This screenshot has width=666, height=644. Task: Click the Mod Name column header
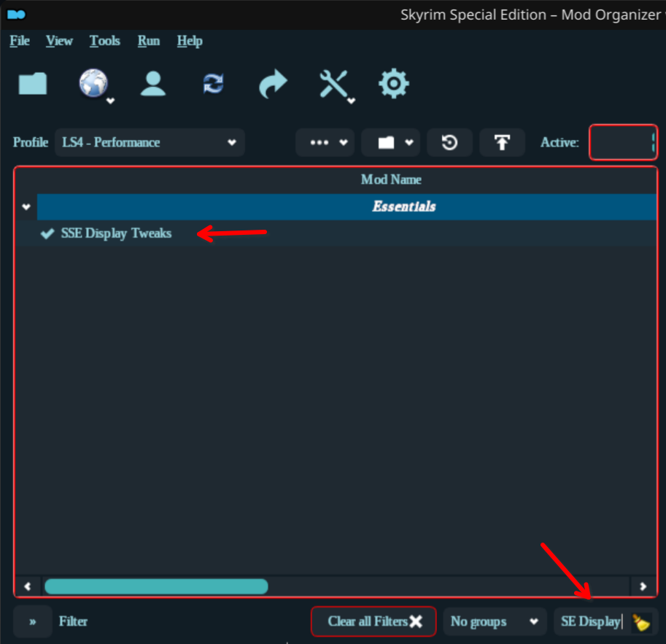coord(391,179)
